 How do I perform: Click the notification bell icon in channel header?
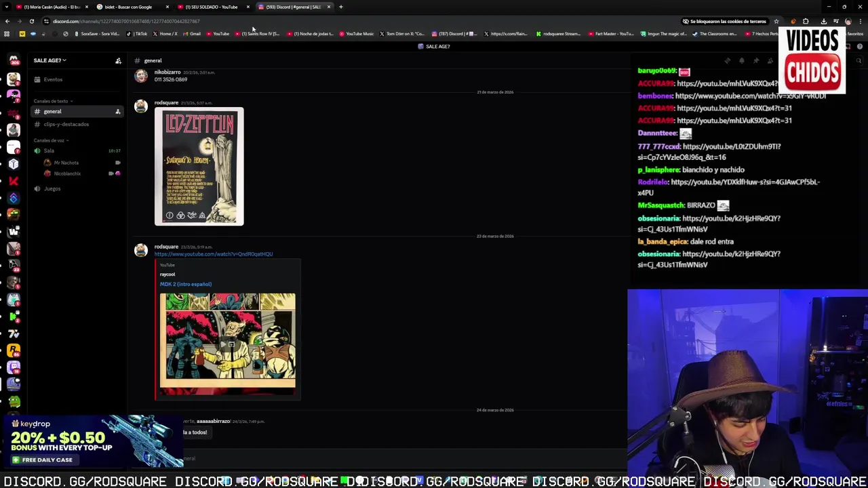coord(741,61)
